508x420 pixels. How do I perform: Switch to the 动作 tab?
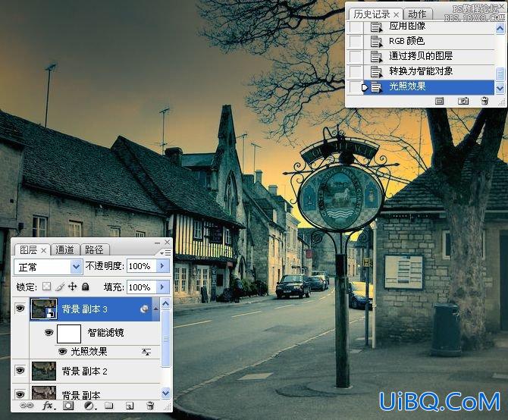417,14
